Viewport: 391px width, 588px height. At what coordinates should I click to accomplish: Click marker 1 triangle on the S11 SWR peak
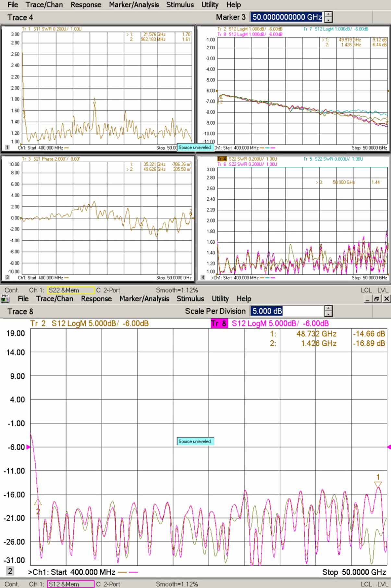[x=94, y=104]
